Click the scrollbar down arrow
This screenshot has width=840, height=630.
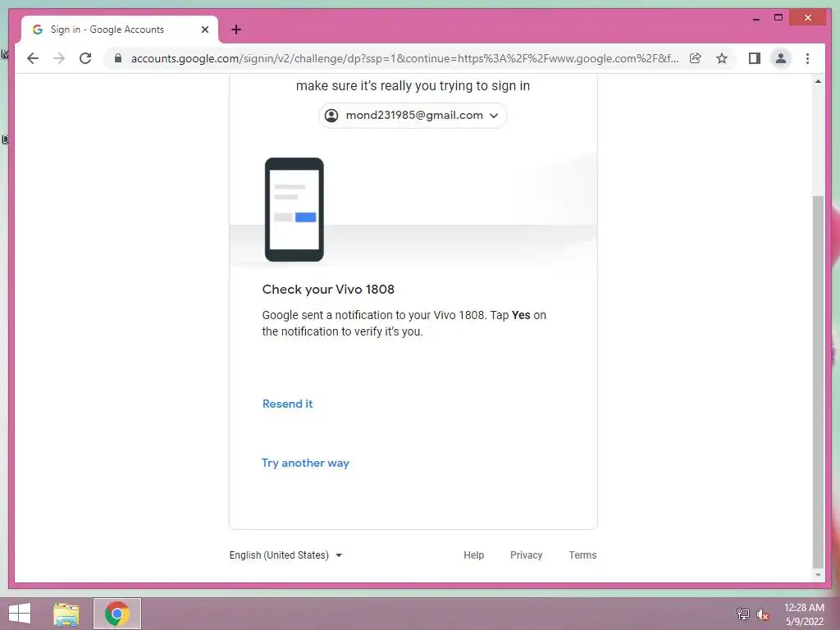point(818,575)
